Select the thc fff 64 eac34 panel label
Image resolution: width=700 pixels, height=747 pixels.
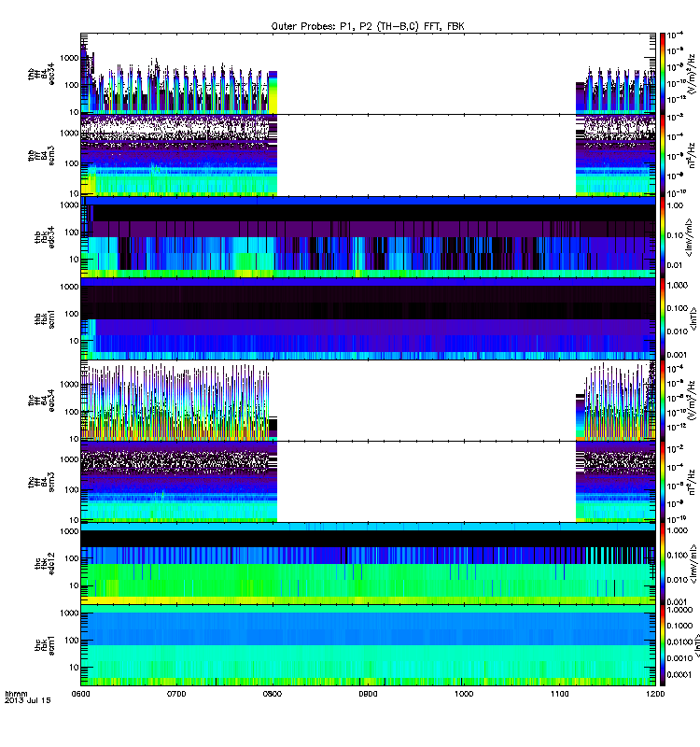pos(41,401)
